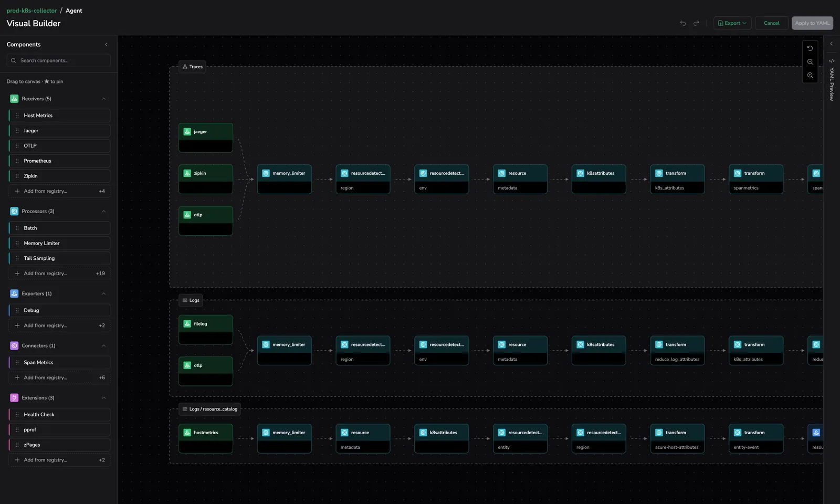Click the Receivers category icon
840x504 pixels.
[14, 99]
